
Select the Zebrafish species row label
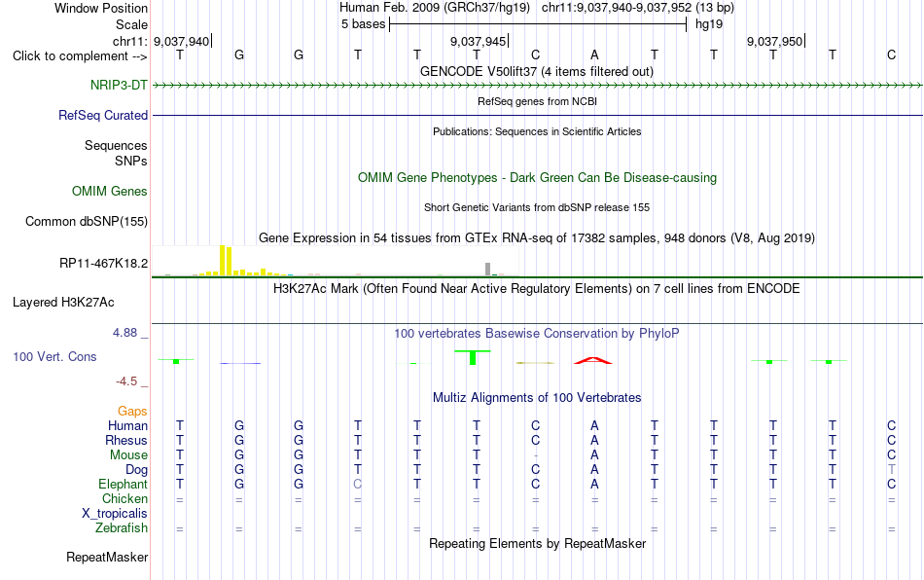[122, 527]
